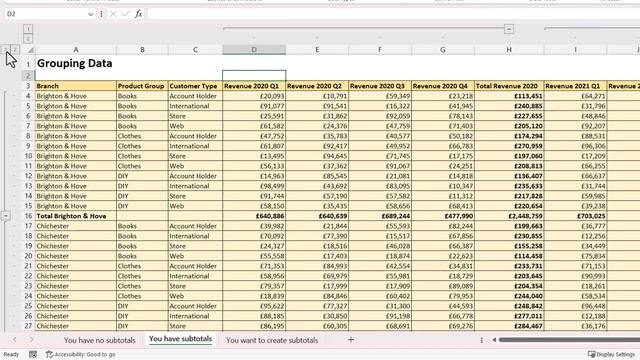Click the subtotal cell £640,886
This screenshot has width=640, height=360.
pyautogui.click(x=254, y=216)
